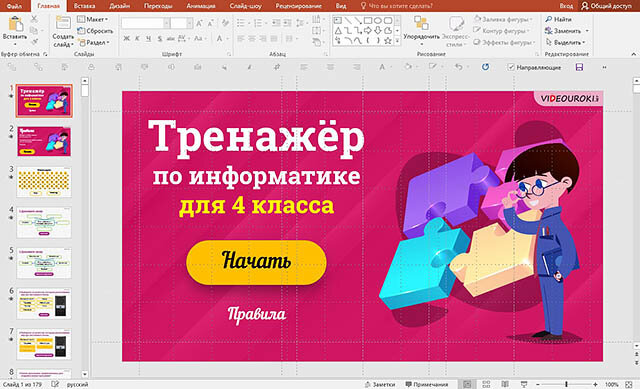640x389 pixels.
Task: Increase font size with enlarged A icon
Action: tap(199, 23)
